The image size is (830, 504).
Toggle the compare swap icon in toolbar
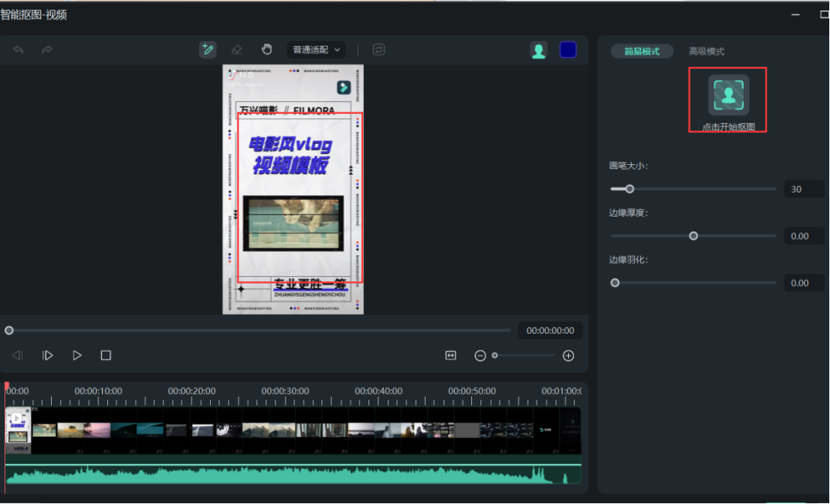pos(378,49)
